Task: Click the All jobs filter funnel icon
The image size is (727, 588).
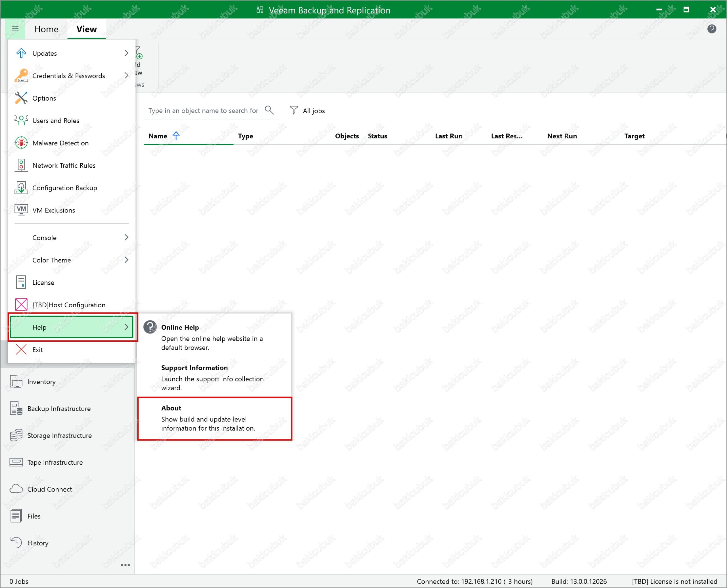Action: point(294,110)
